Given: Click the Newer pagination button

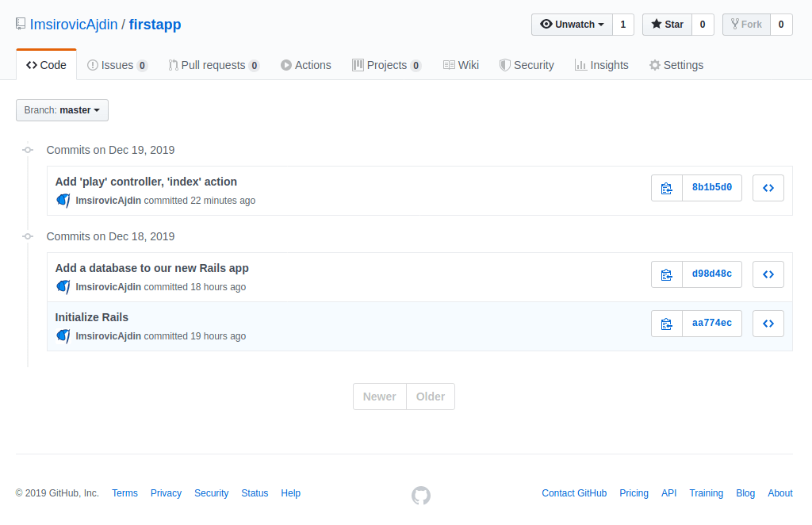Looking at the screenshot, I should (x=380, y=397).
